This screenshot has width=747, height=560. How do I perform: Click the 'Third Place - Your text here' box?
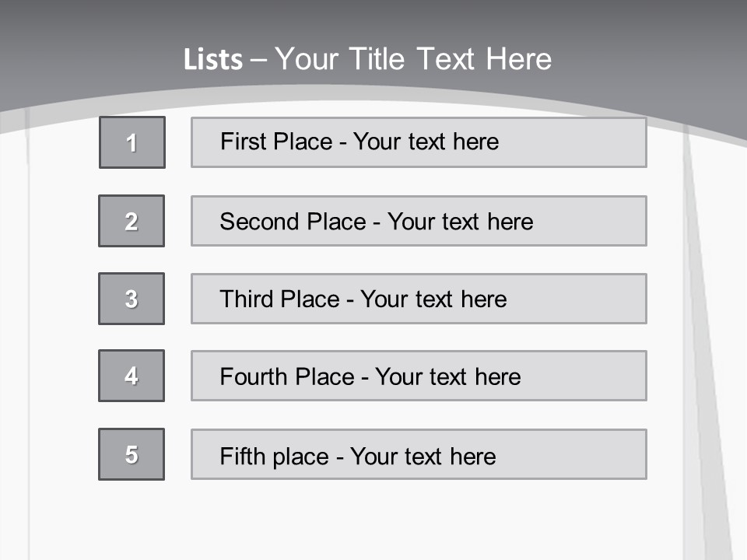(x=419, y=299)
